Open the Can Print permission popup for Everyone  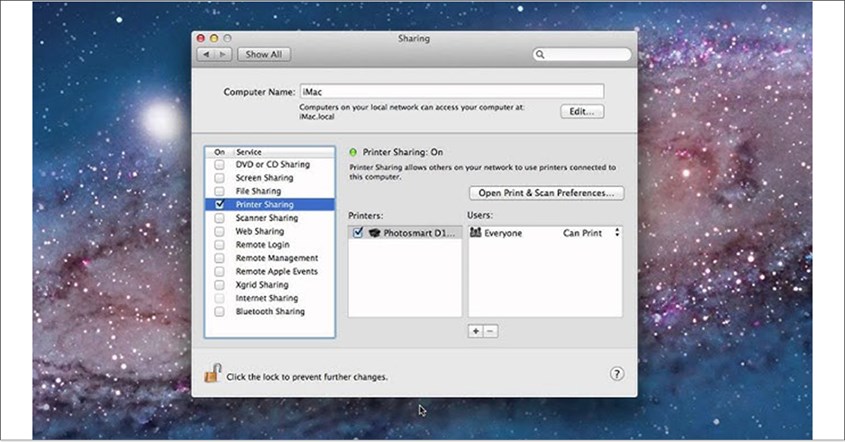[591, 233]
